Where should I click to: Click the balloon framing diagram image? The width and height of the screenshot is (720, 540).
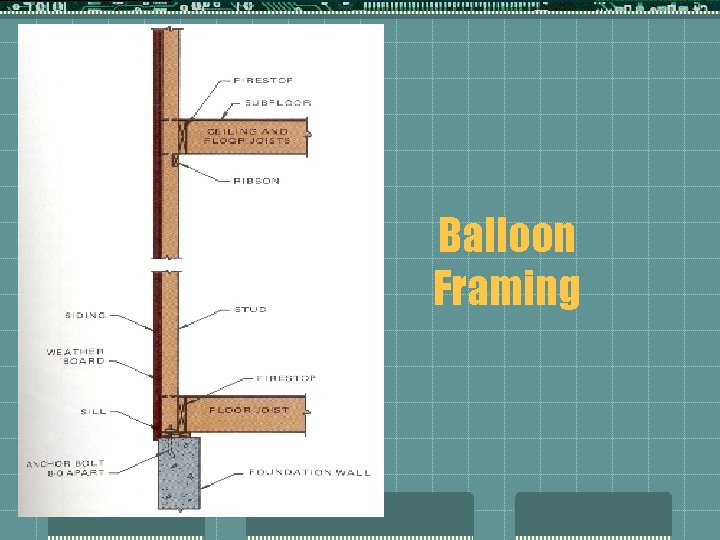click(x=201, y=270)
